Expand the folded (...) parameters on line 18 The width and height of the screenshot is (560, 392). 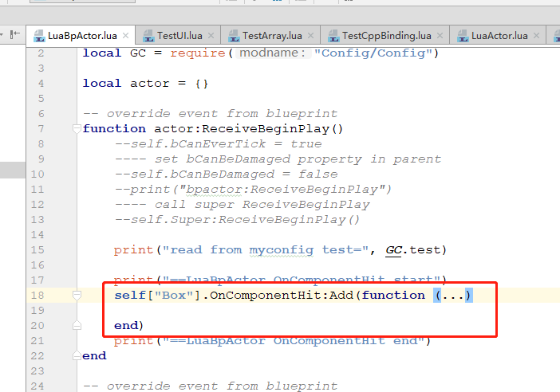point(453,296)
